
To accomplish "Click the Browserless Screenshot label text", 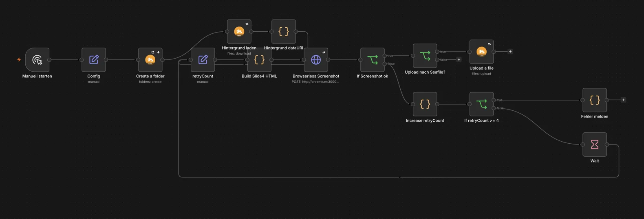I will coord(316,76).
